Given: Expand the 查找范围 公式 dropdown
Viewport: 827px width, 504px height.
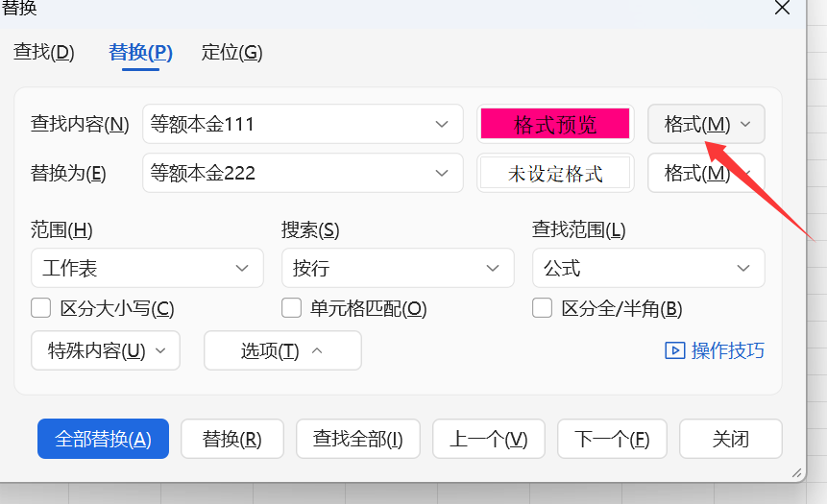Looking at the screenshot, I should [648, 268].
